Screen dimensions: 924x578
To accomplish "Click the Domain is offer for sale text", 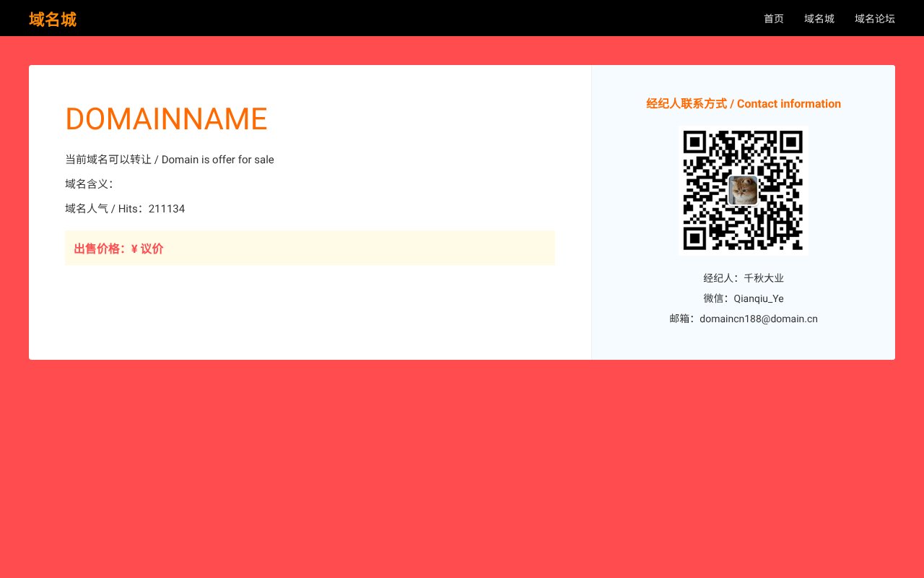I will (x=217, y=160).
